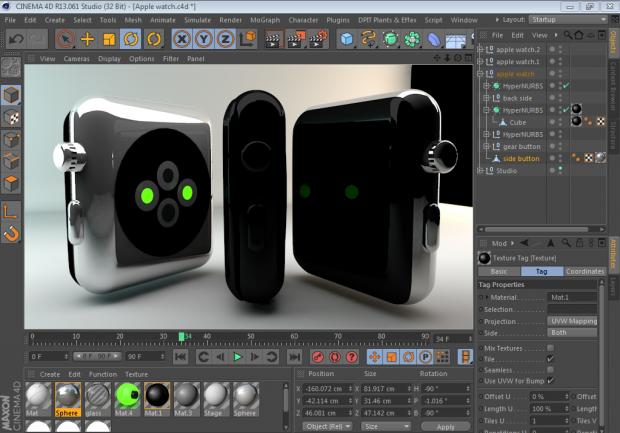
Task: Open the Object (Rel) dropdown
Action: pyautogui.click(x=327, y=426)
